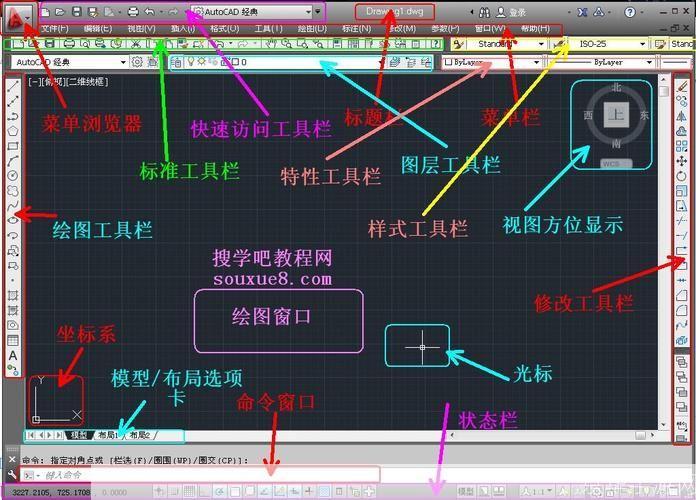Viewport: 696px width, 500px height.
Task: Open the Standard text style dropdown
Action: (x=506, y=44)
